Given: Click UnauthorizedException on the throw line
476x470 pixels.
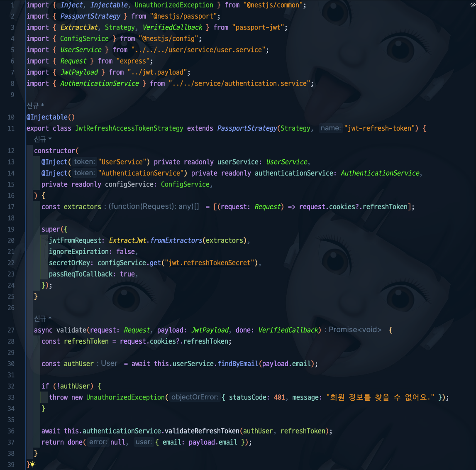Looking at the screenshot, I should 125,397.
